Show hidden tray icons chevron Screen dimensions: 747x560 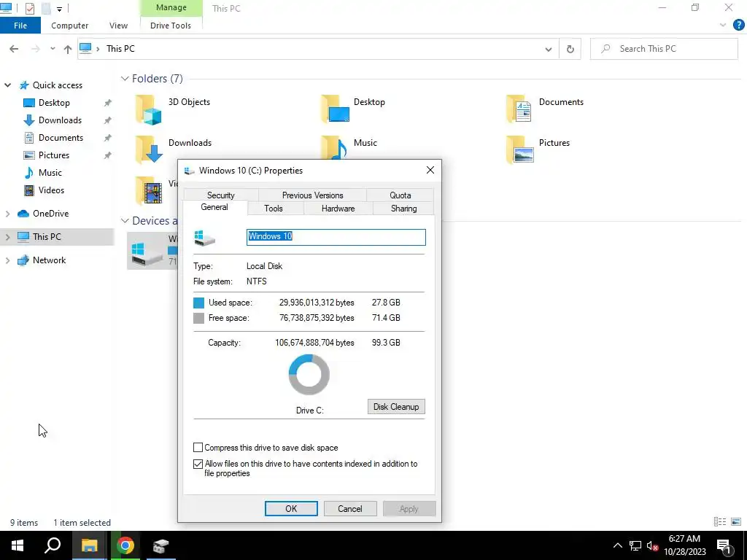pos(617,545)
